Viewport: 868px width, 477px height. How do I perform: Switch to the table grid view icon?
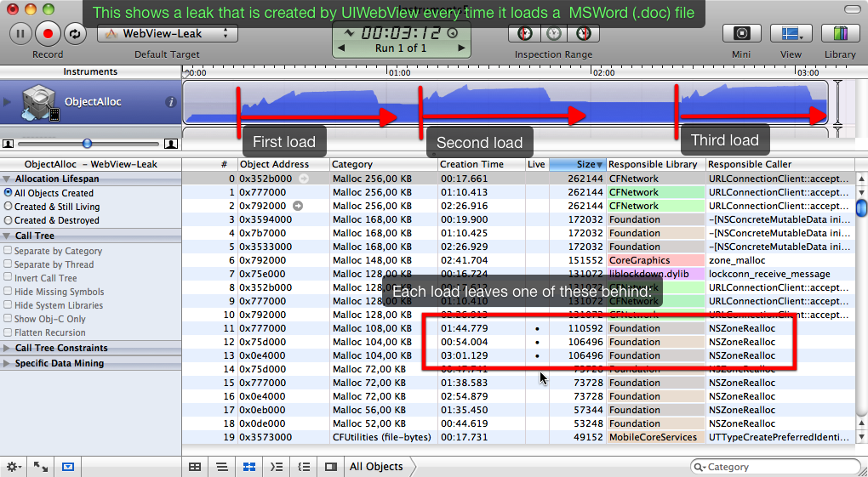click(x=195, y=467)
